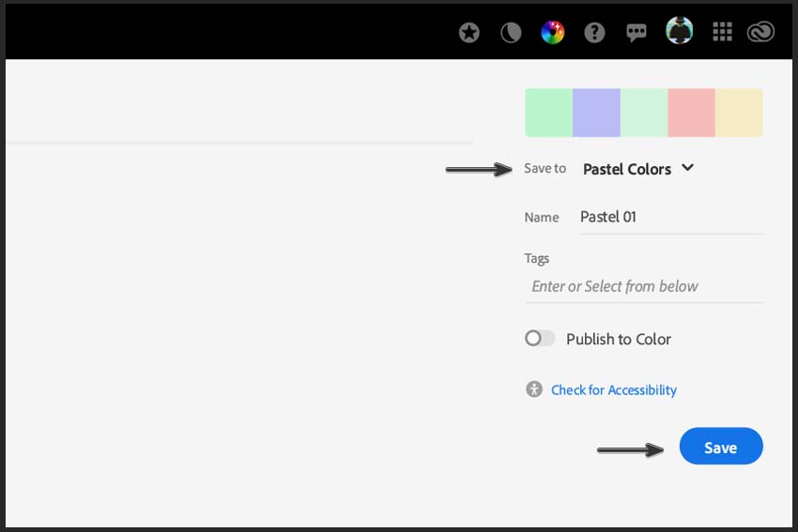Open the user profile avatar
Image resolution: width=798 pixels, height=532 pixels.
[679, 31]
